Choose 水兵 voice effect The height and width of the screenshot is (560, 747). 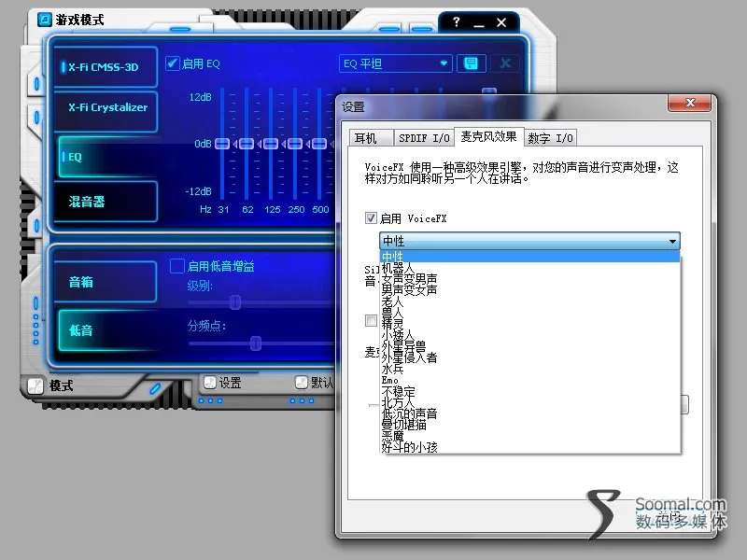[529, 368]
